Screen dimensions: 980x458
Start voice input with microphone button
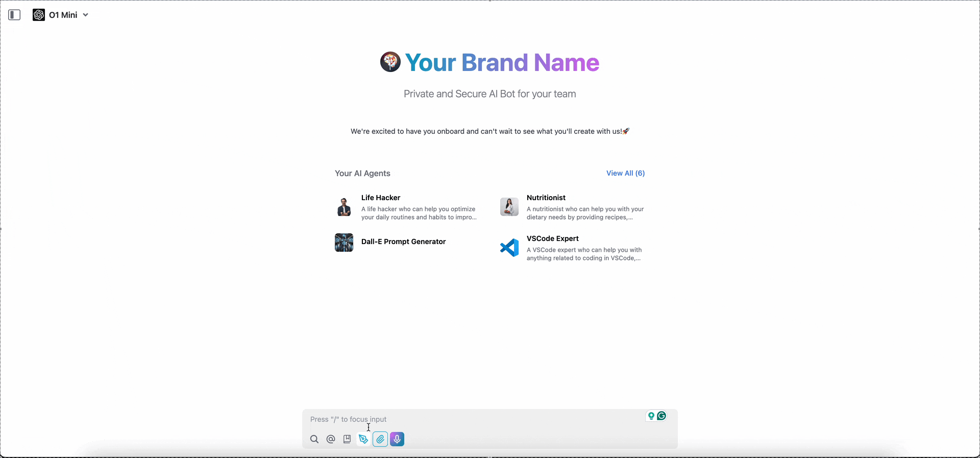pyautogui.click(x=398, y=439)
